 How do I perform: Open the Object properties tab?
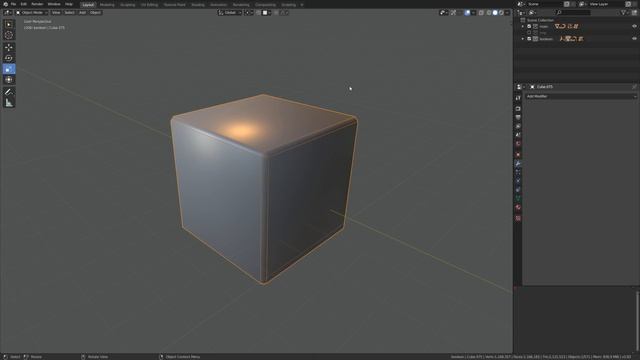[x=518, y=155]
